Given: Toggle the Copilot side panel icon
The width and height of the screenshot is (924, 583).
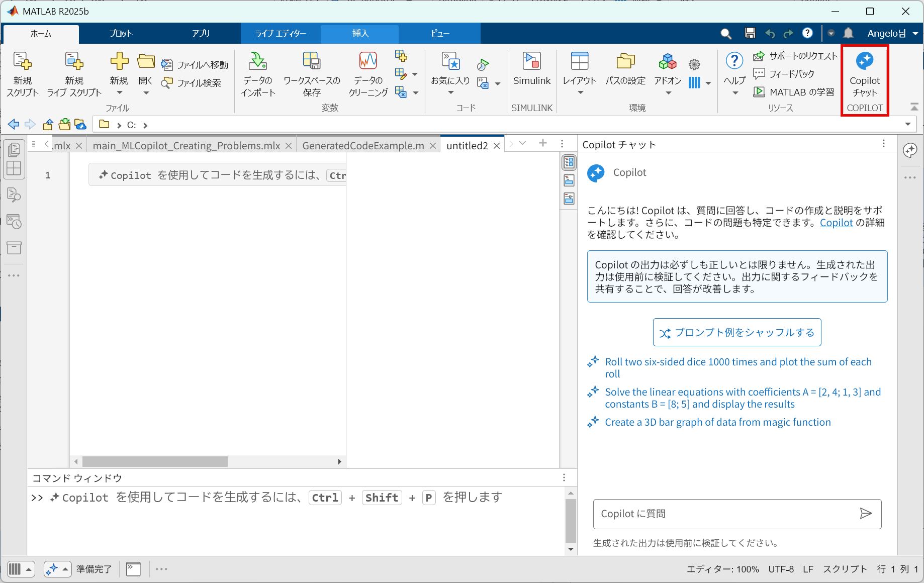Looking at the screenshot, I should click(x=910, y=150).
